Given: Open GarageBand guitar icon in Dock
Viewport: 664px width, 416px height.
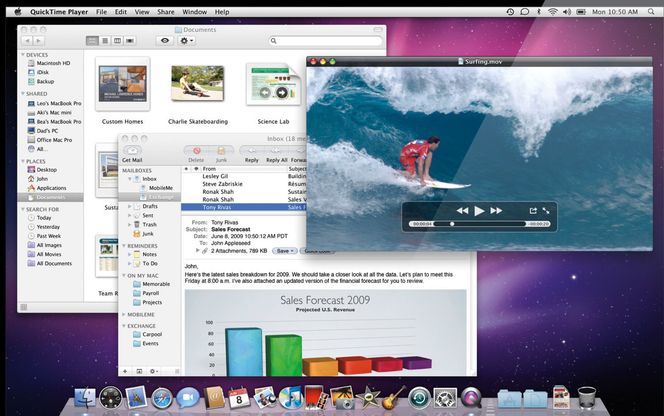Looking at the screenshot, I should (x=393, y=398).
